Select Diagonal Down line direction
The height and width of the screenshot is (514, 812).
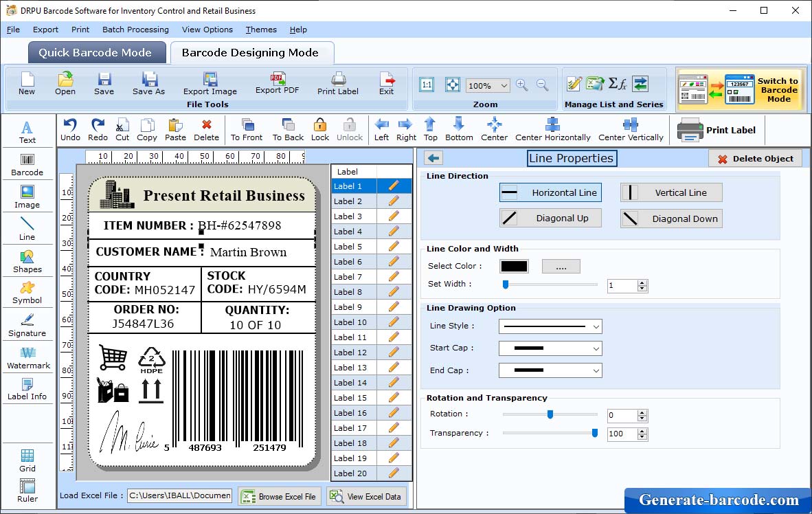point(671,219)
